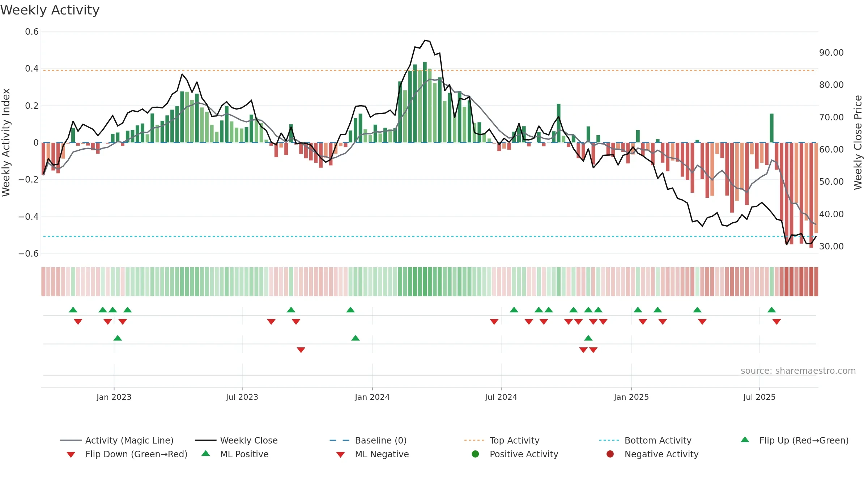
Task: Click ML Positive marker just after Jan 2023
Action: coord(118,338)
